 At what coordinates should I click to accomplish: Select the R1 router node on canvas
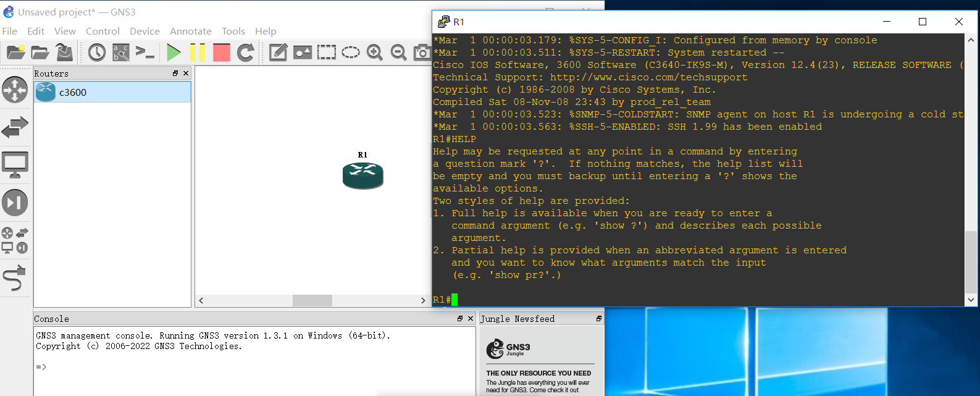pos(363,175)
